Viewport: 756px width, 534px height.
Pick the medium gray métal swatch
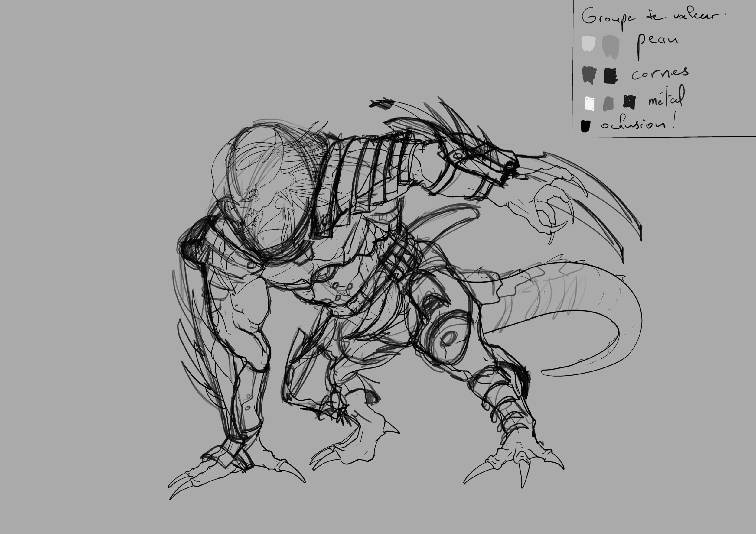tap(608, 103)
